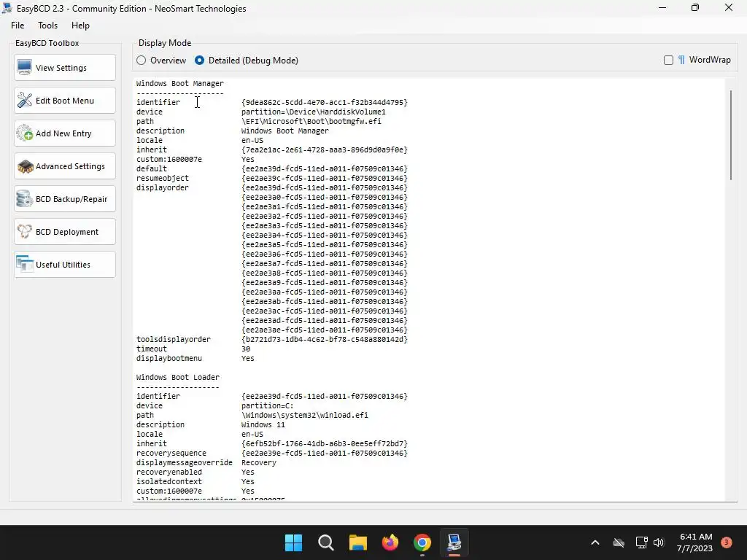
Task: Open the BCD Deployment section
Action: click(65, 232)
